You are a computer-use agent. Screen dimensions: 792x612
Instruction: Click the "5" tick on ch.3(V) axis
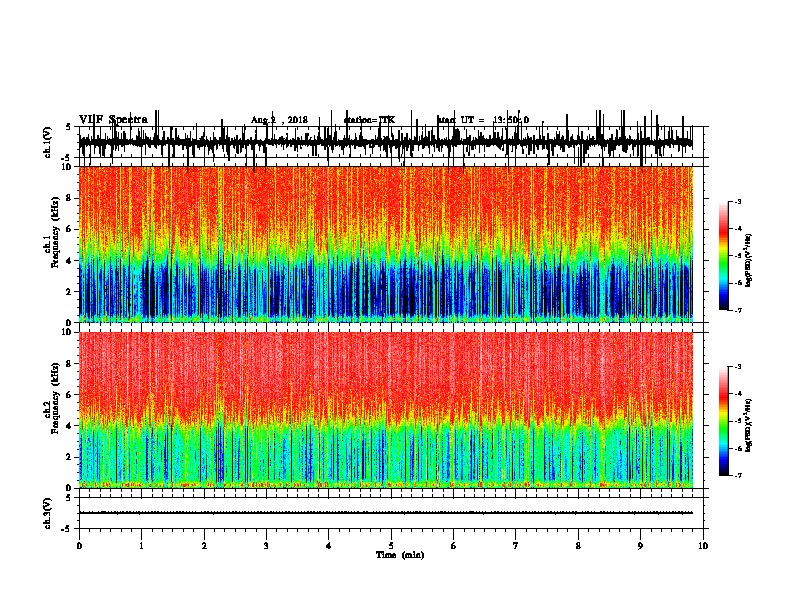coord(68,498)
